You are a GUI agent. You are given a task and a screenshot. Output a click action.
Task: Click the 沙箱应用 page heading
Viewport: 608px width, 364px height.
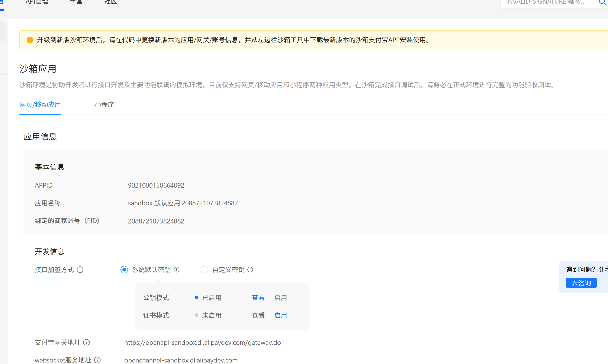pyautogui.click(x=38, y=69)
